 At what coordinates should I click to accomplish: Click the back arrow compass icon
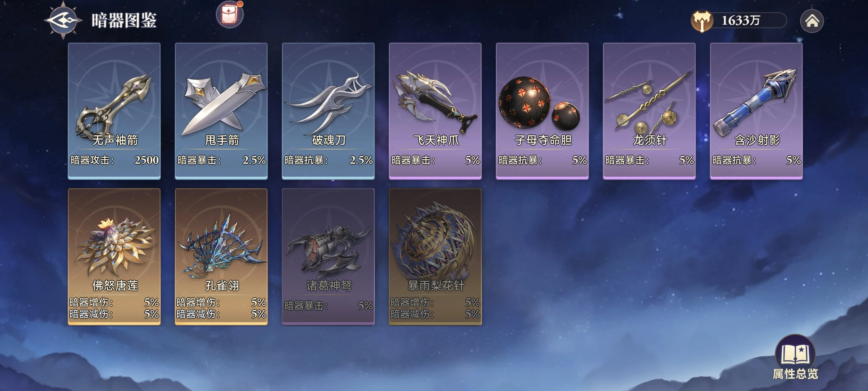point(63,20)
